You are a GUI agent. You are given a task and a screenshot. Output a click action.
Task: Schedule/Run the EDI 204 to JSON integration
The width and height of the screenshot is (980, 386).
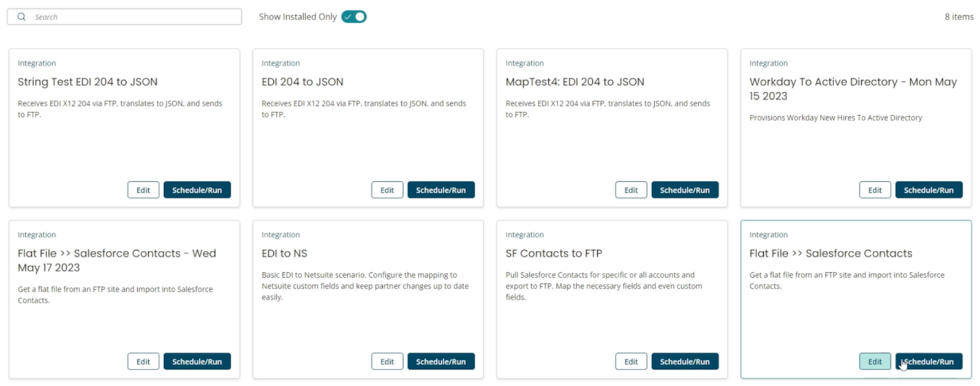point(440,190)
